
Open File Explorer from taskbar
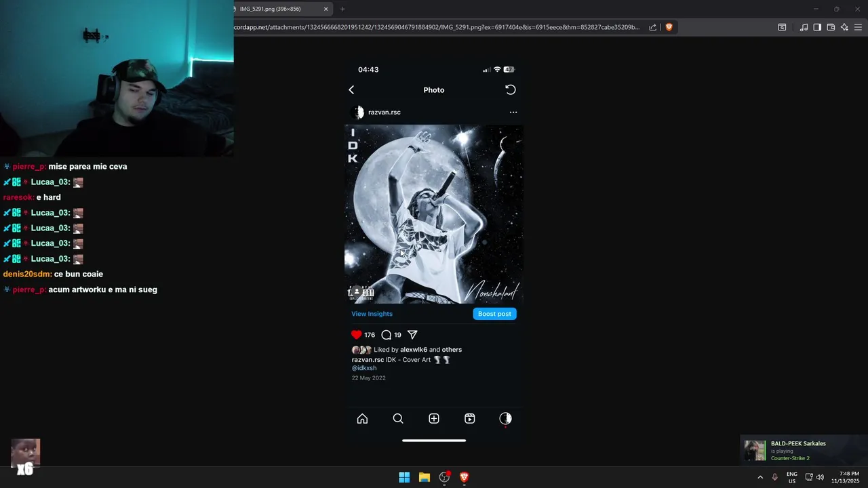425,477
